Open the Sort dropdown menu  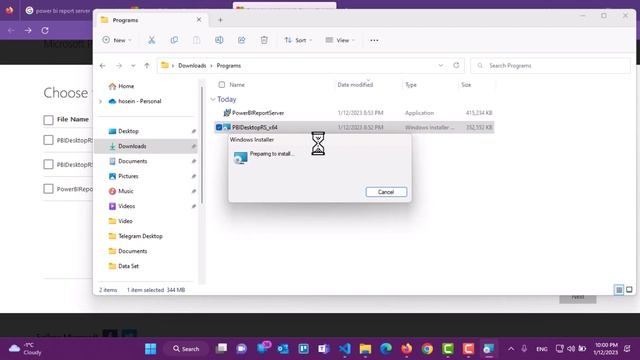coord(298,40)
